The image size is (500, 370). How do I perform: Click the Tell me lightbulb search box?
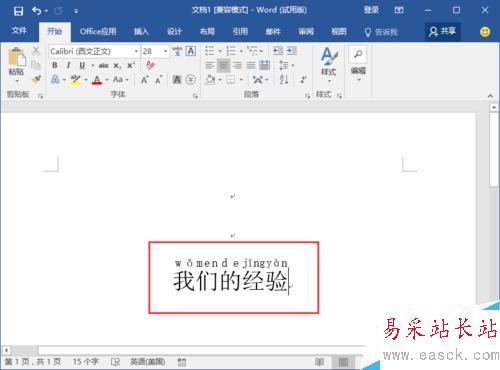click(381, 32)
